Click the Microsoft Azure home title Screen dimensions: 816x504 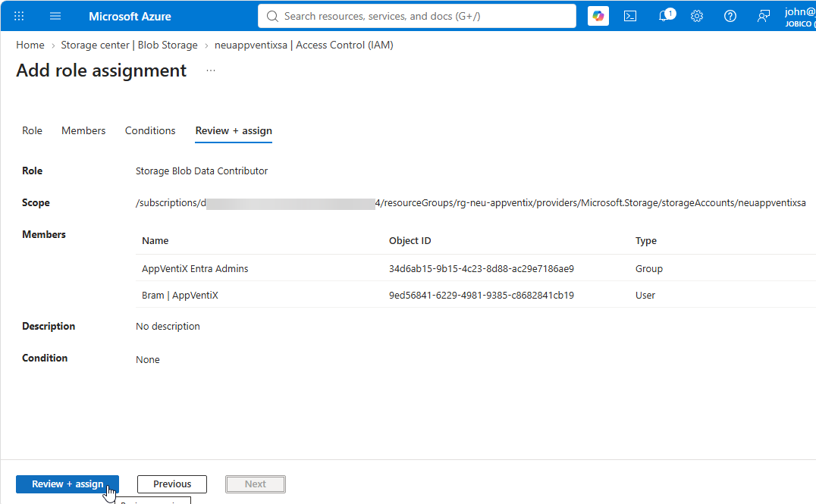130,16
